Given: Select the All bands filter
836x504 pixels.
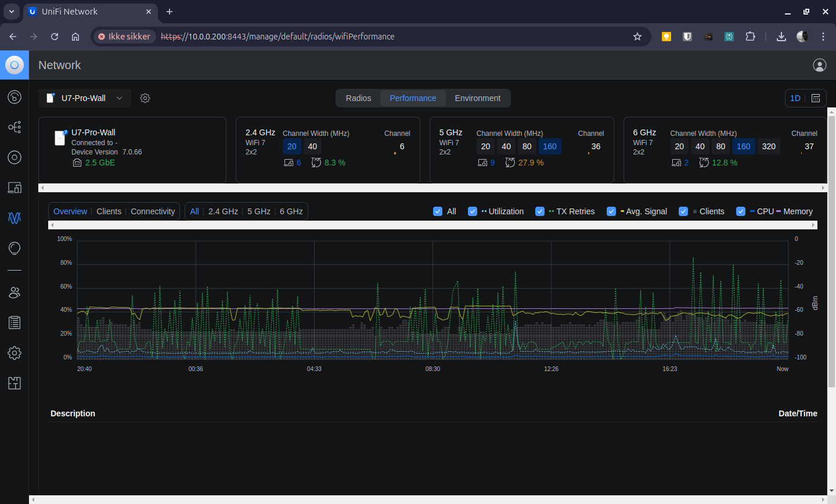Looking at the screenshot, I should coord(194,211).
